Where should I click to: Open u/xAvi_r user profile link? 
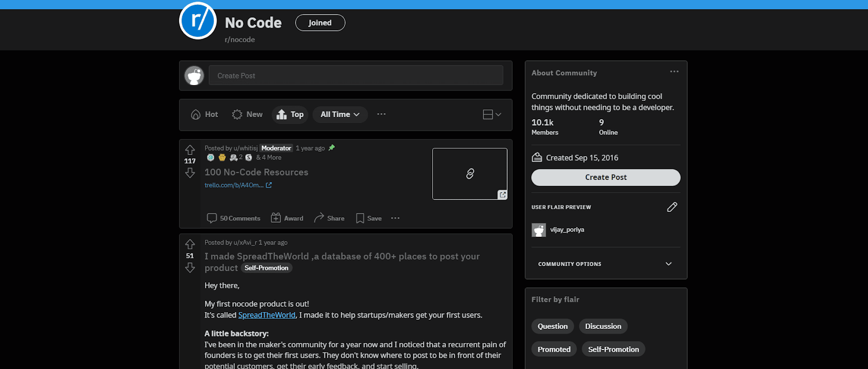pos(245,243)
